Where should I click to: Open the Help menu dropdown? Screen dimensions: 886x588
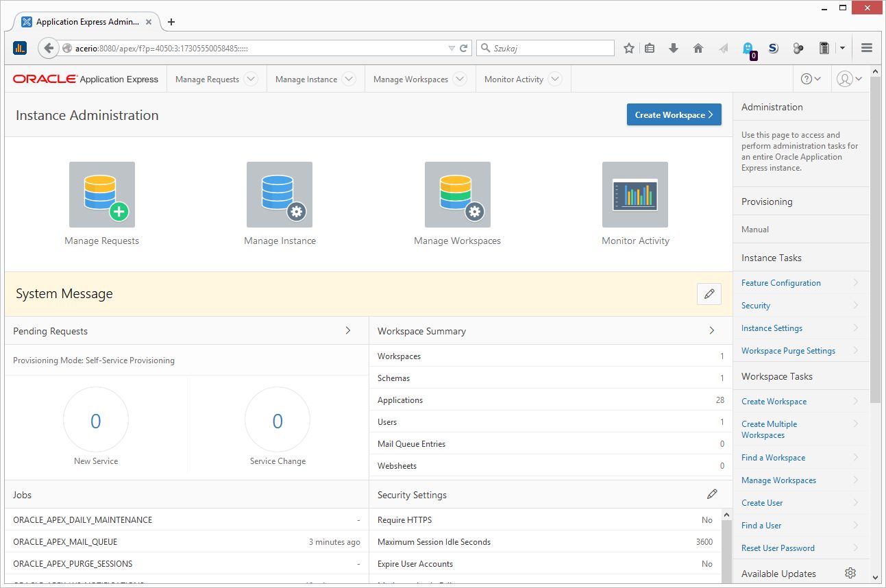tap(811, 79)
